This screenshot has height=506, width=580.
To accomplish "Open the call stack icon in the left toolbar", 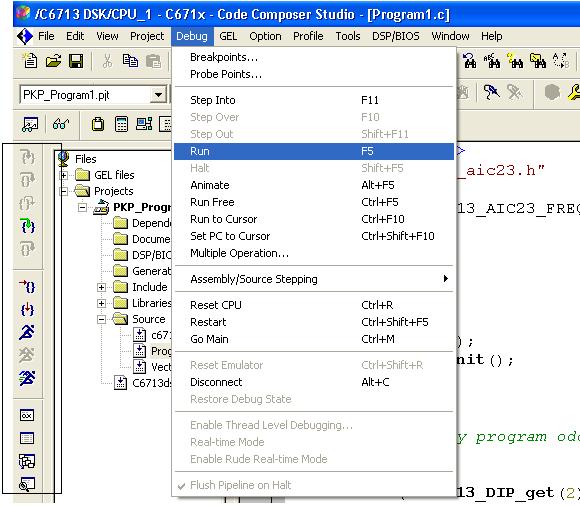I will point(27,461).
